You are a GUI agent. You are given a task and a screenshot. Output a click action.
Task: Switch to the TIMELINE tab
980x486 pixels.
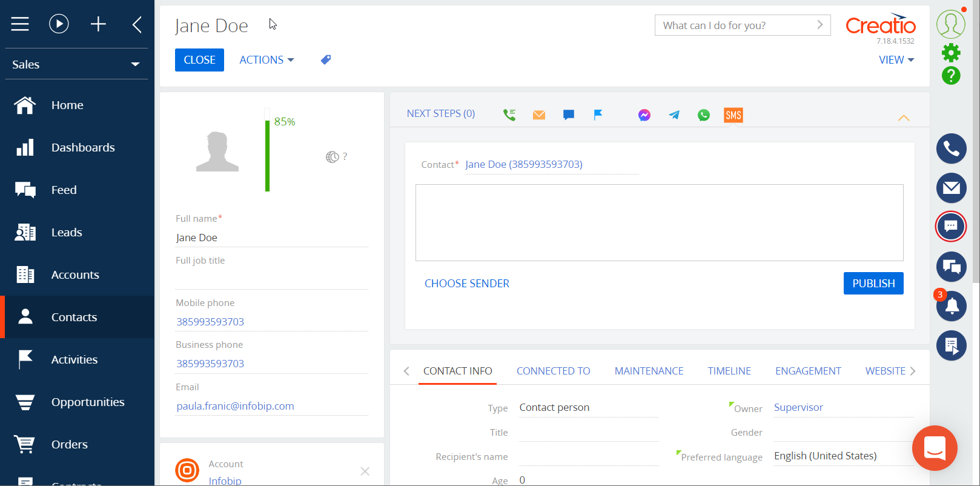729,371
